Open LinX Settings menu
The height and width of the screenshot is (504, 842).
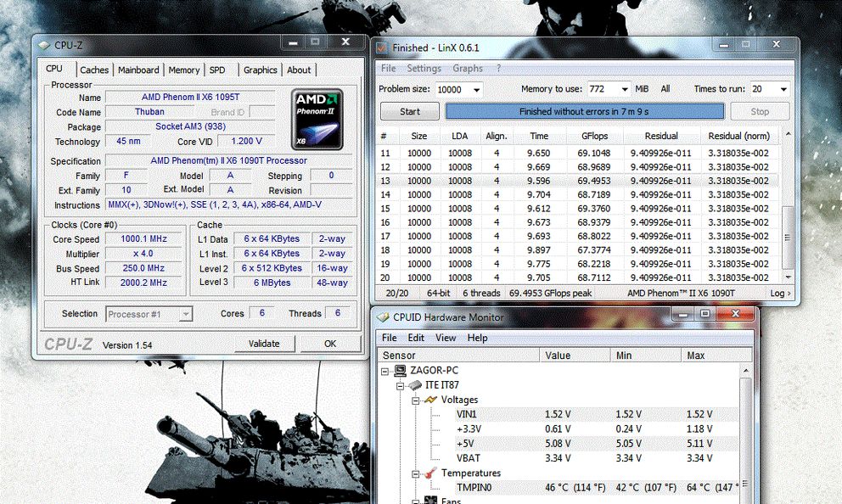pyautogui.click(x=424, y=68)
